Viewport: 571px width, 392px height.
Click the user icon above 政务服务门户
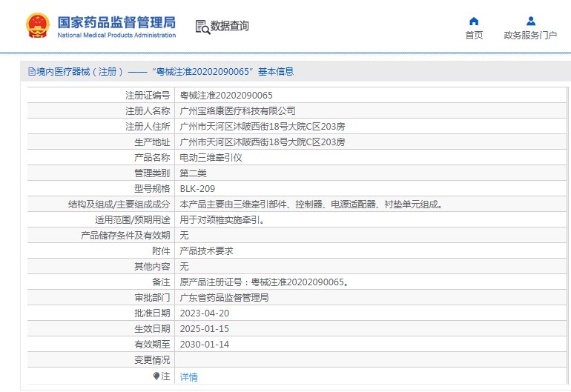click(x=530, y=21)
